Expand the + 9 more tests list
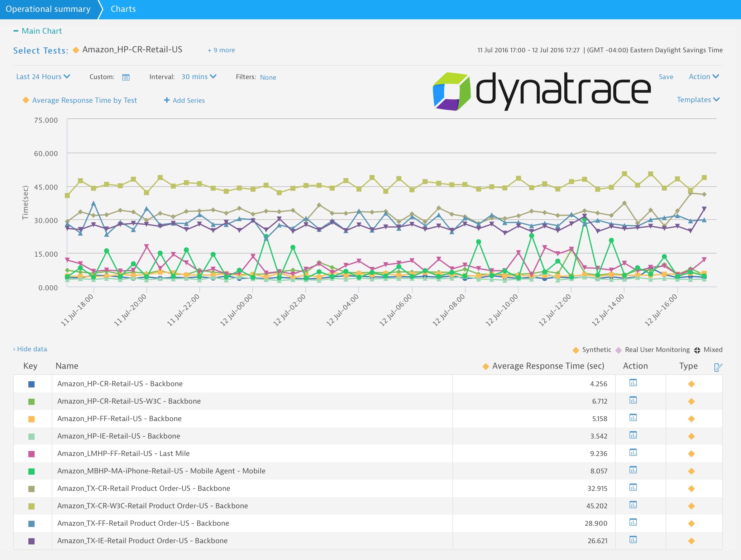This screenshot has height=560, width=741. (221, 50)
